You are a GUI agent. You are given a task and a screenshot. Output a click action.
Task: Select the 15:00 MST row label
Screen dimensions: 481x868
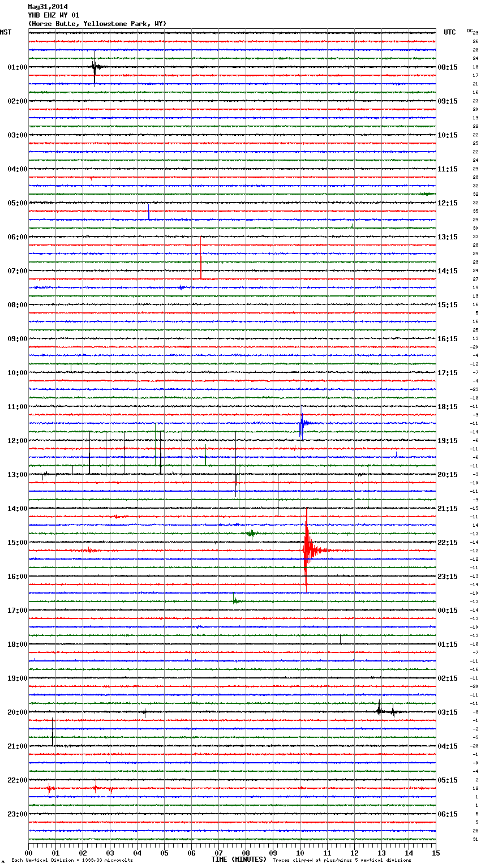pyautogui.click(x=18, y=543)
